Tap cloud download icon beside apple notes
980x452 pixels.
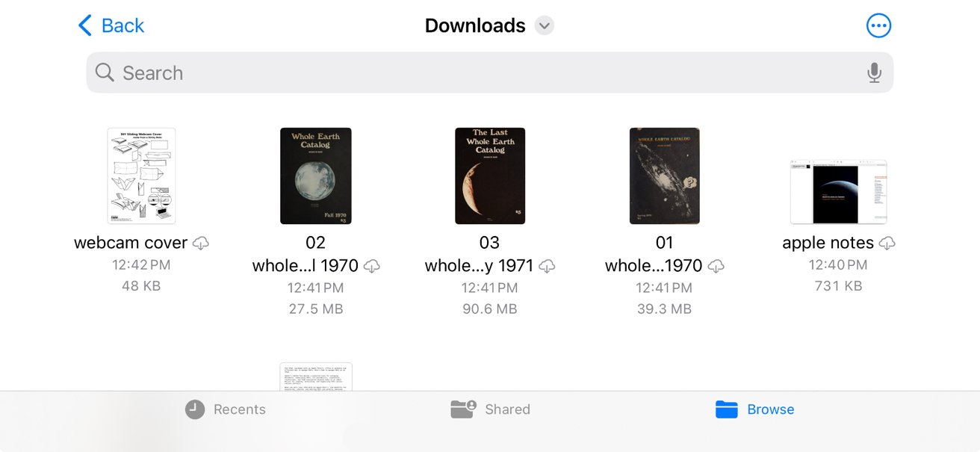click(x=887, y=243)
